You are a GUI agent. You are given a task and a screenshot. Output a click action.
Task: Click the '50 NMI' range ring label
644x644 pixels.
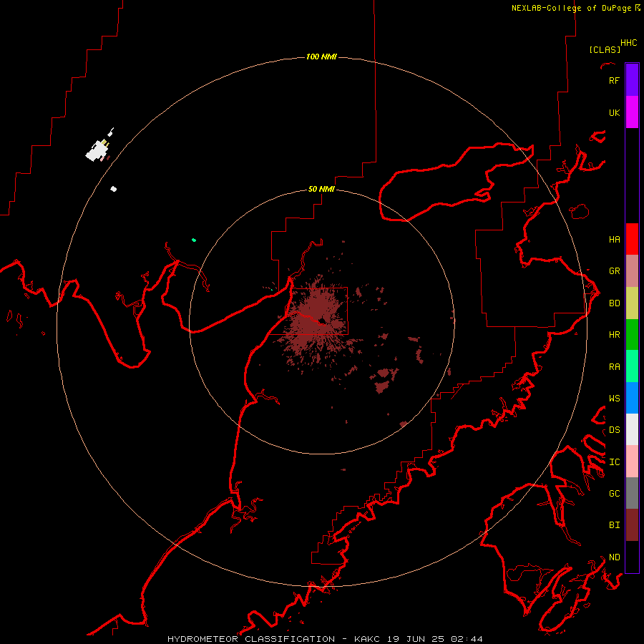321,189
